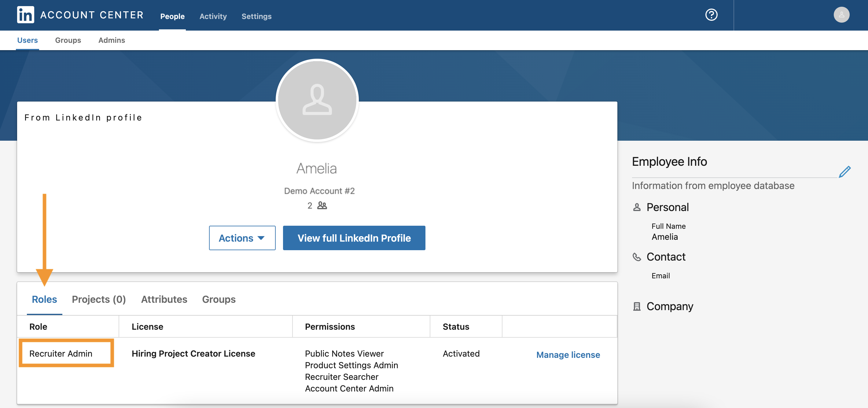868x408 pixels.
Task: Click the Public Notes Viewer permission
Action: tap(344, 353)
